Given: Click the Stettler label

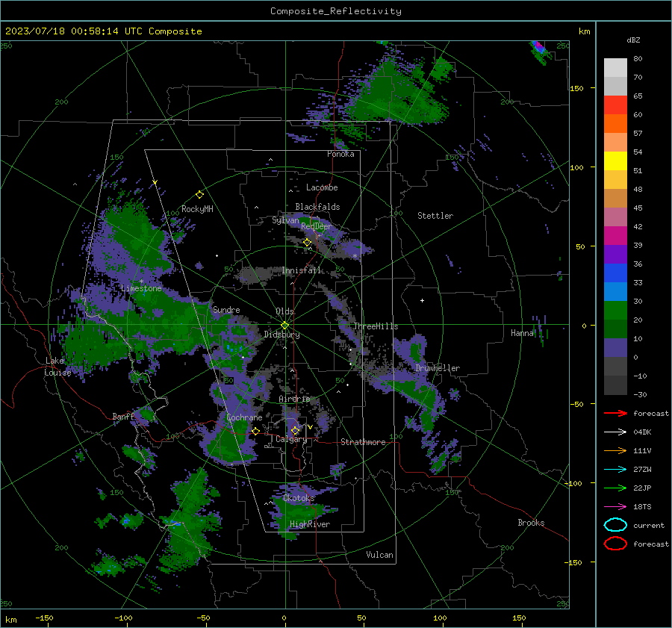Looking at the screenshot, I should point(435,216).
